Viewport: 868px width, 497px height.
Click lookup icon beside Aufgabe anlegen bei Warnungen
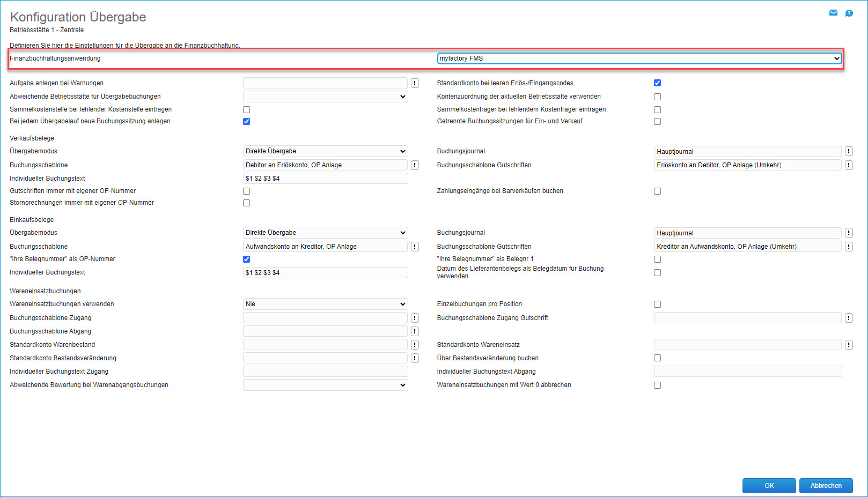coord(415,83)
